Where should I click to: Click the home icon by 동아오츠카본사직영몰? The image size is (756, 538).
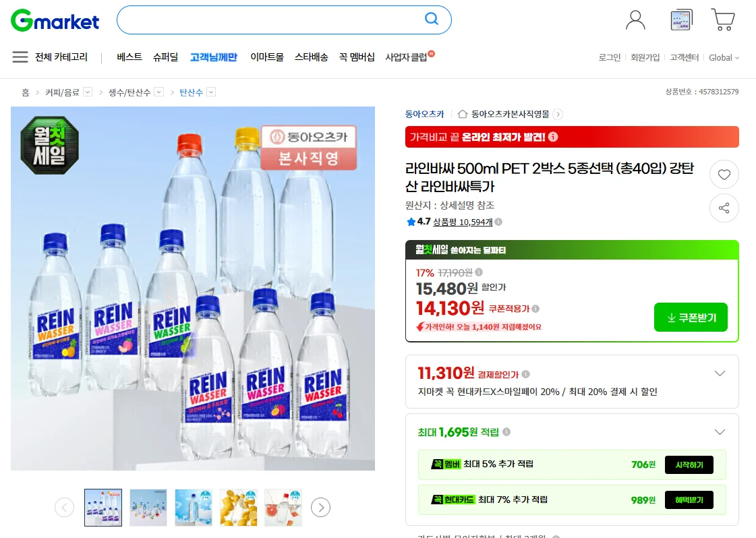(463, 114)
